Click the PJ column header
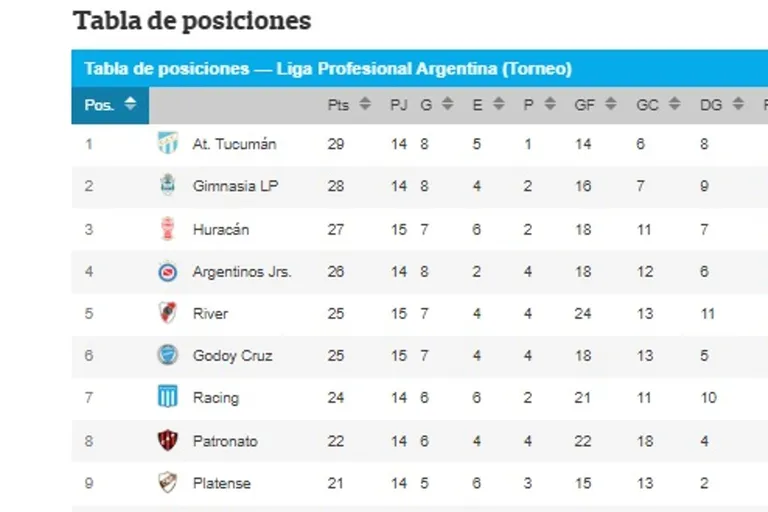768x512 pixels. 399,105
